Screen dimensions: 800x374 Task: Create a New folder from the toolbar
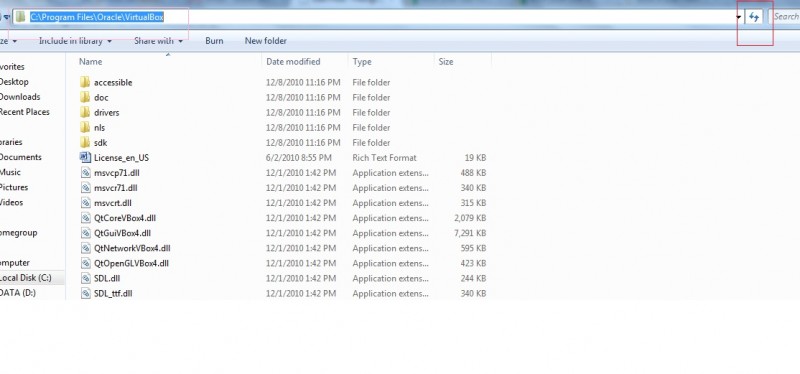(266, 41)
